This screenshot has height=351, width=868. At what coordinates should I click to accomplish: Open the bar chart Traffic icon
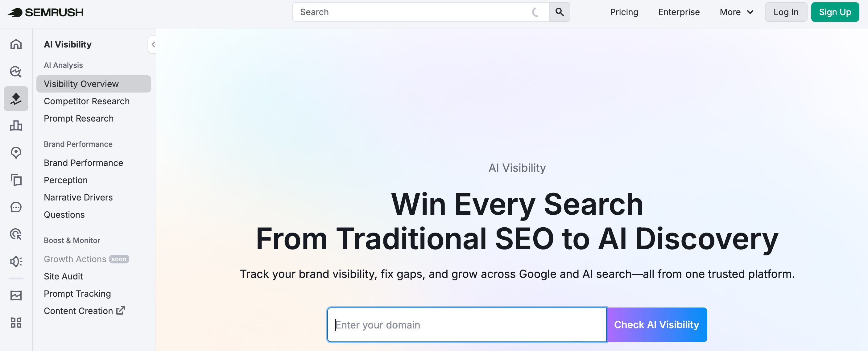pos(16,126)
